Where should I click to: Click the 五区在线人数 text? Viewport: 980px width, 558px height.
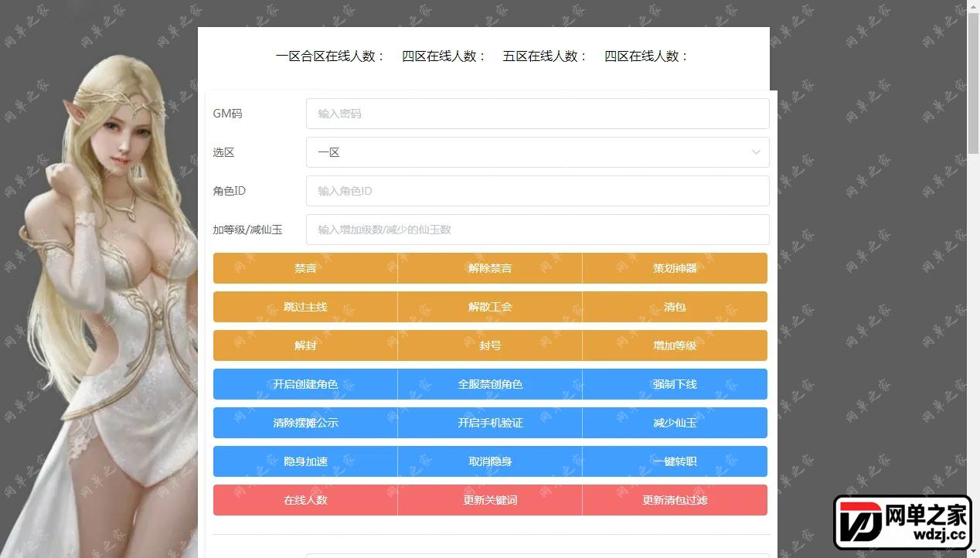tap(545, 56)
